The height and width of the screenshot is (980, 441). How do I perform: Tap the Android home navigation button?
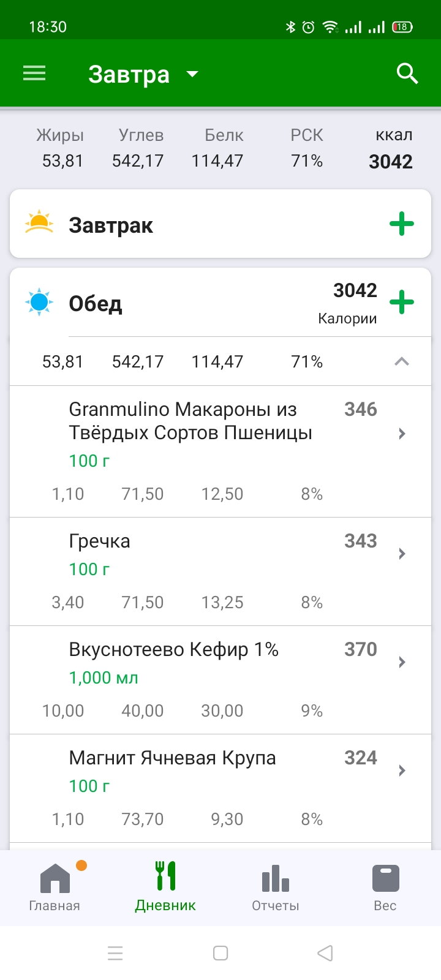[x=221, y=953]
